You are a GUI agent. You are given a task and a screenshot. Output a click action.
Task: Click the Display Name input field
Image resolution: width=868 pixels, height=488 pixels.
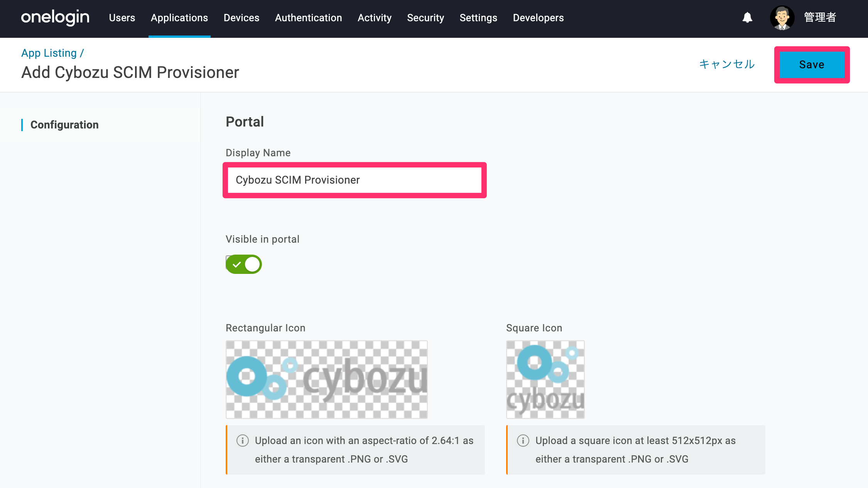(x=355, y=180)
